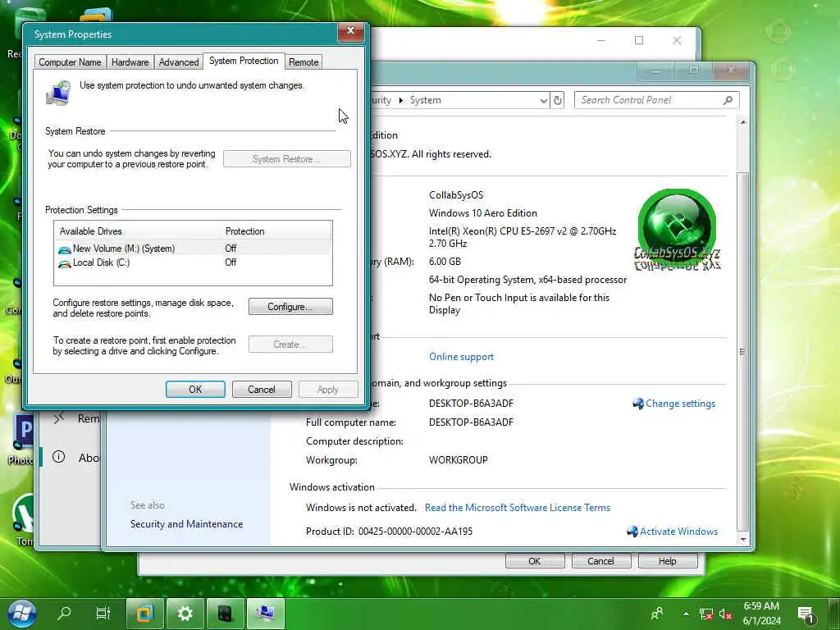
Task: Open taskbar search magnifier
Action: (x=64, y=613)
